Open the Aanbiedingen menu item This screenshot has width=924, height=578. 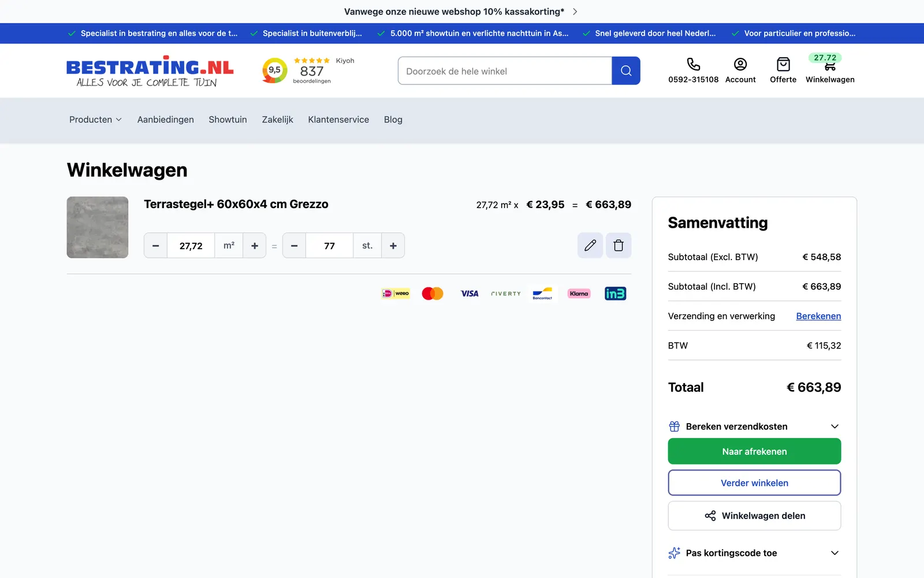click(166, 120)
